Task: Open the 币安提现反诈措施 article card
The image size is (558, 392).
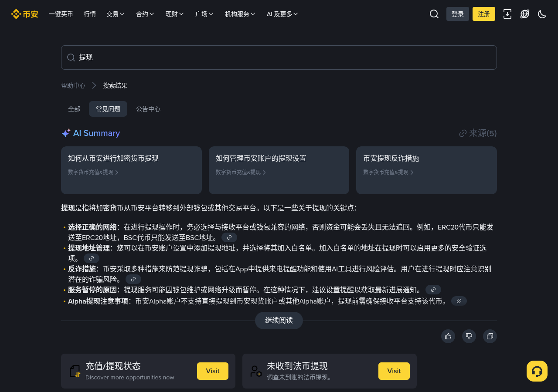Action: pyautogui.click(x=426, y=170)
